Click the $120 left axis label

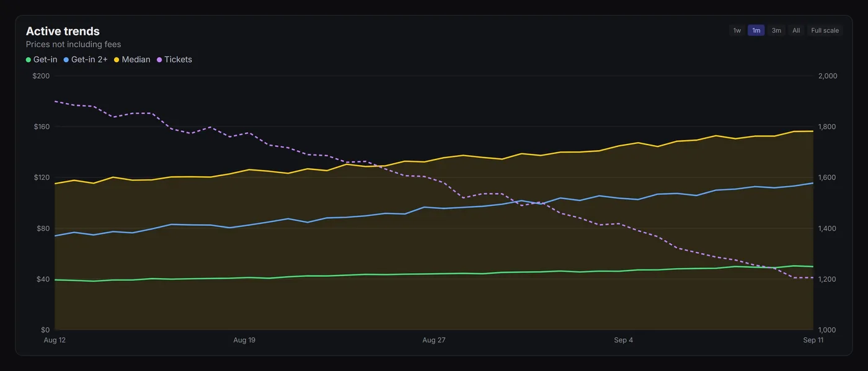[x=41, y=177]
